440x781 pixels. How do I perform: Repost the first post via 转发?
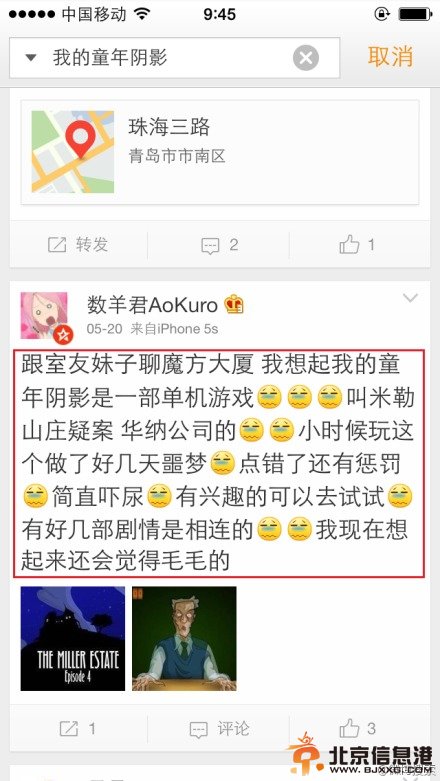pos(78,245)
